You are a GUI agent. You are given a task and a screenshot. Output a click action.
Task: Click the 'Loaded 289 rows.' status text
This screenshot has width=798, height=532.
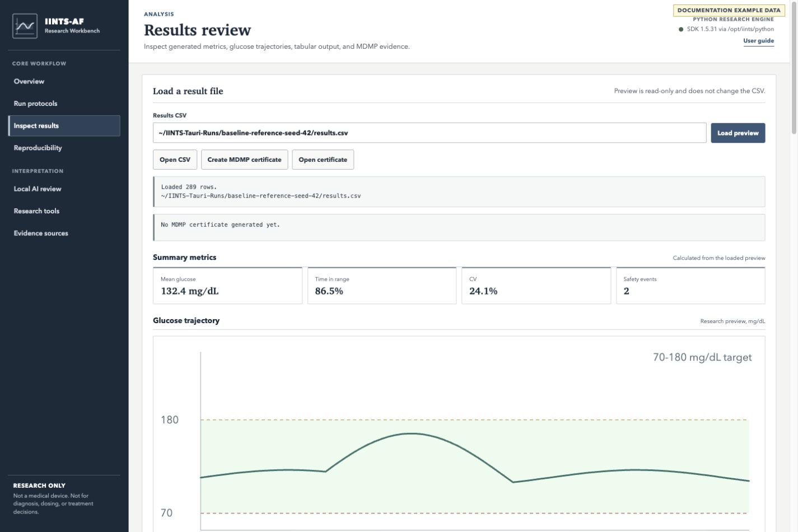coord(189,187)
